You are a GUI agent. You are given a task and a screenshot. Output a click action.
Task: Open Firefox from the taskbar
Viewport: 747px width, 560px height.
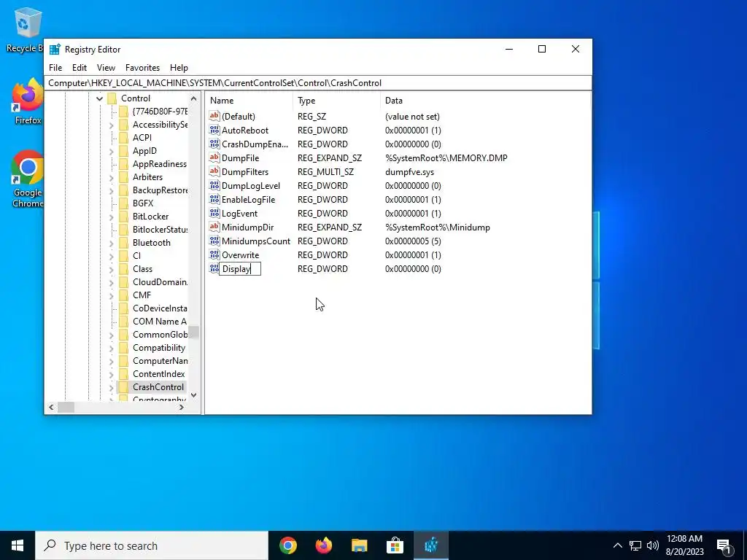pos(323,545)
